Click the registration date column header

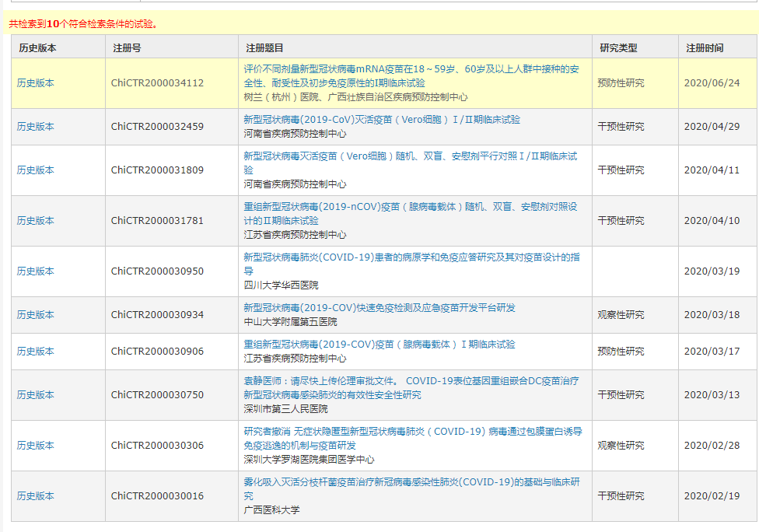(705, 47)
